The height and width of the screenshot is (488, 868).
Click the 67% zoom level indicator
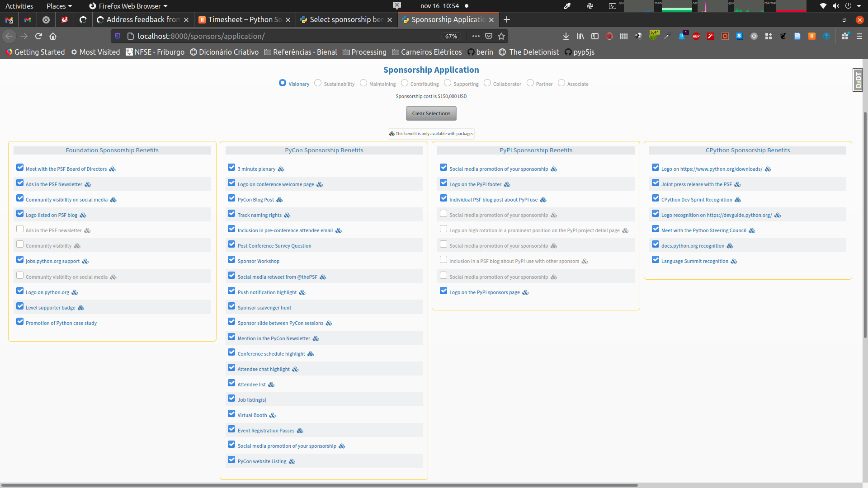click(451, 36)
